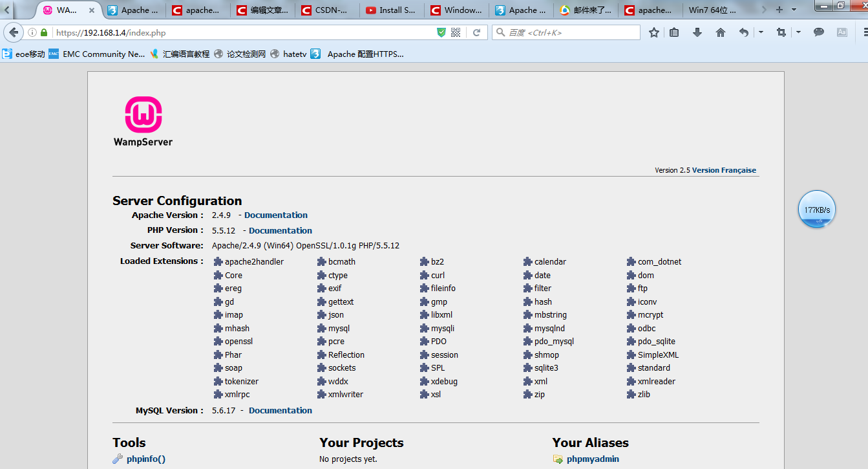This screenshot has width=868, height=469.
Task: Click the 177KB/s network speed floating widget
Action: coord(817,210)
